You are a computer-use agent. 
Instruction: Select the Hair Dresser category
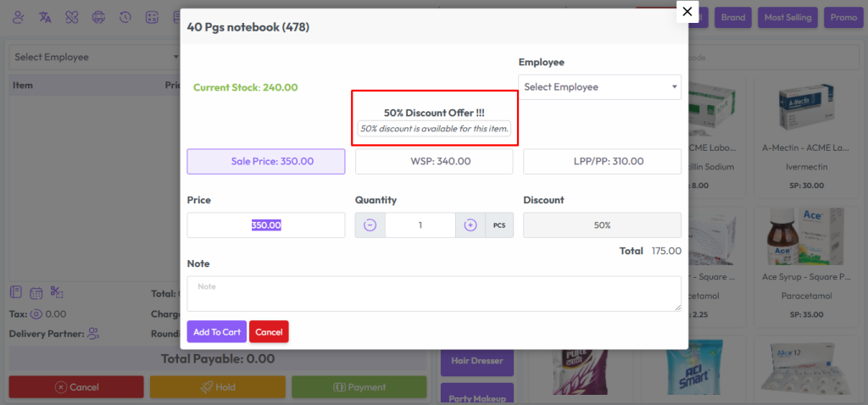477,361
